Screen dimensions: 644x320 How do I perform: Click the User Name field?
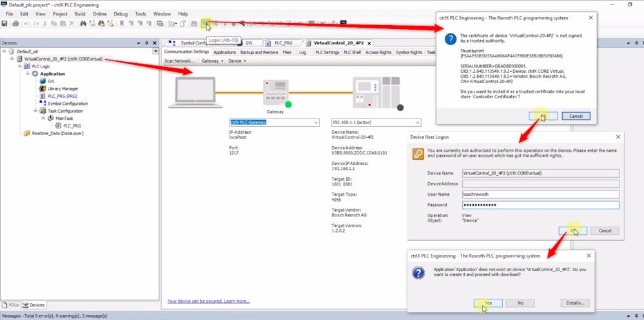click(x=540, y=194)
